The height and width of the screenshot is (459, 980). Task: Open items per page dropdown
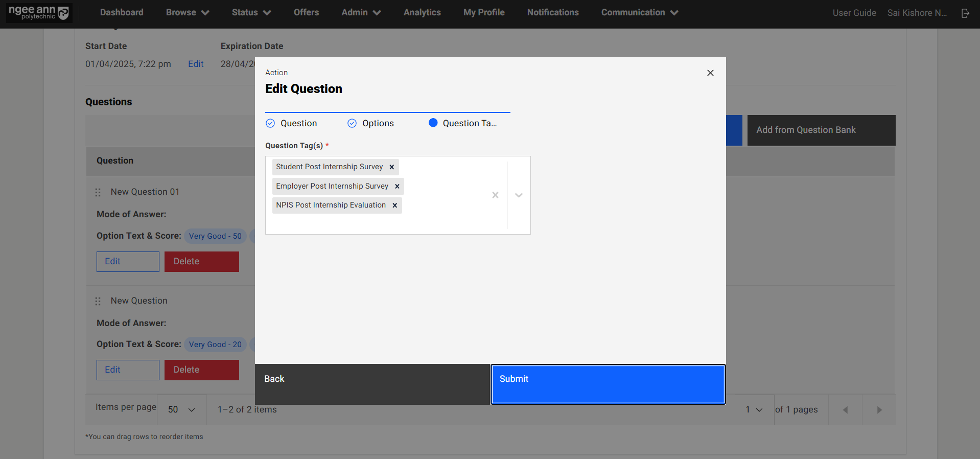point(181,410)
